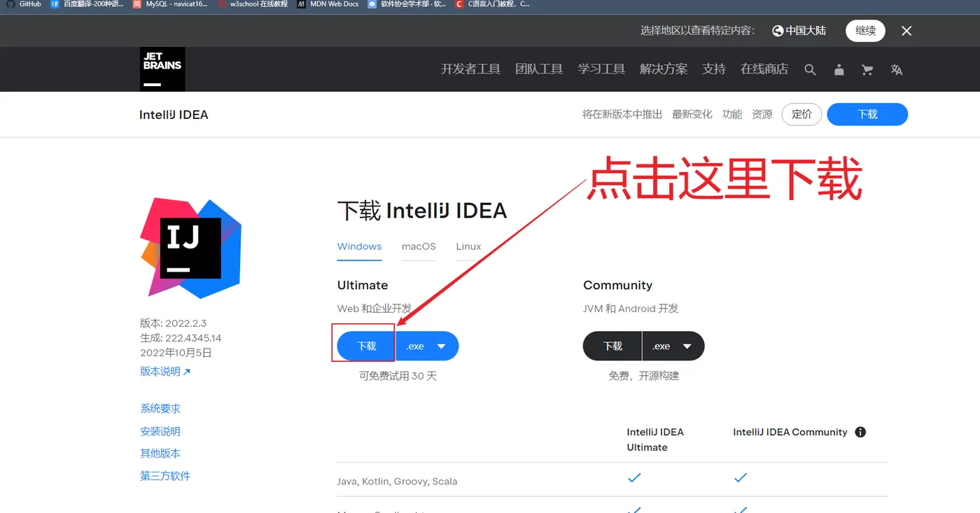Viewport: 980px width, 513px height.
Task: Open the 安装说明 link
Action: pos(160,432)
